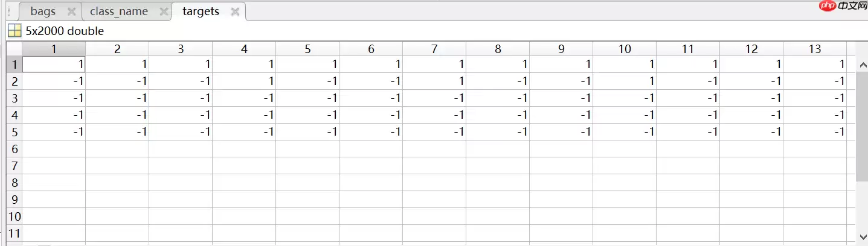This screenshot has width=868, height=246.
Task: Click the cell in row 1, column 1
Action: (x=54, y=65)
